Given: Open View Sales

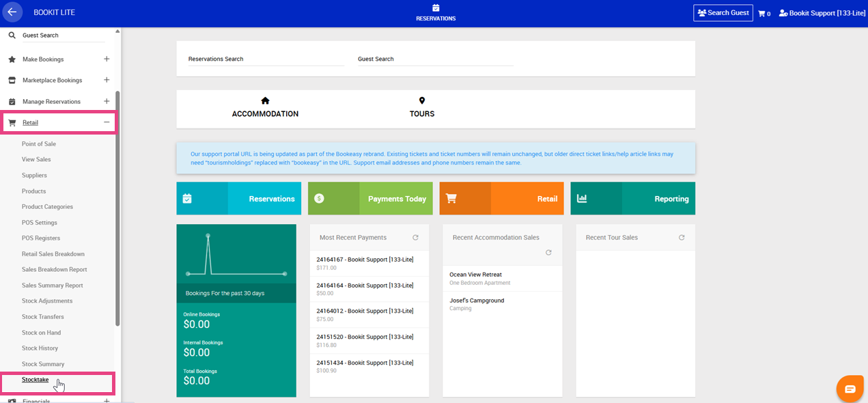Looking at the screenshot, I should pyautogui.click(x=36, y=160).
